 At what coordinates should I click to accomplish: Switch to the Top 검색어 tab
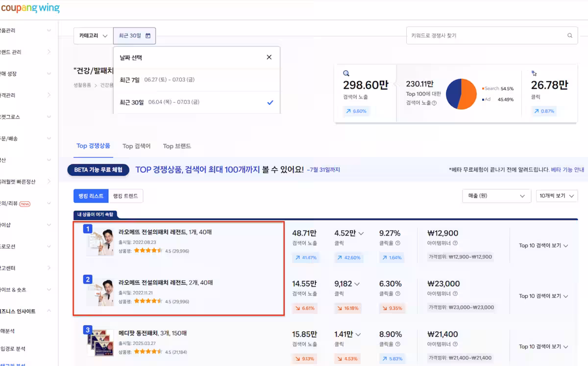[x=136, y=146]
